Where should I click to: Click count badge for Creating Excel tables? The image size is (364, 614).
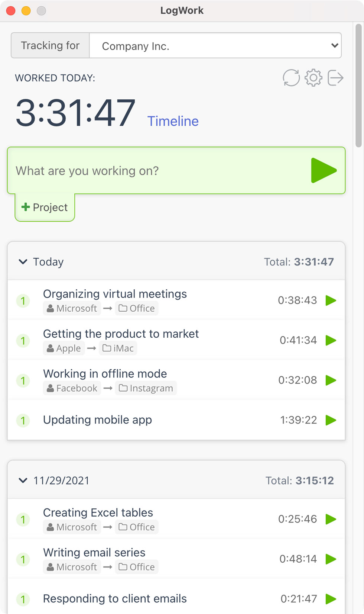click(23, 520)
